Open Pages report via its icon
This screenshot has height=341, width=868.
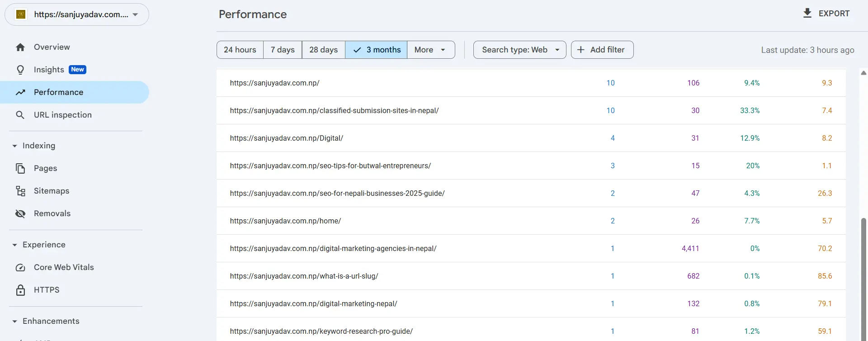click(20, 168)
